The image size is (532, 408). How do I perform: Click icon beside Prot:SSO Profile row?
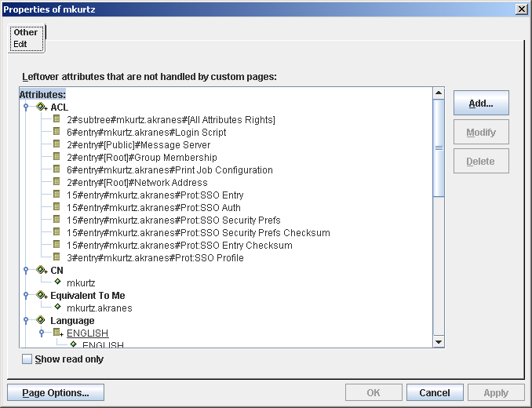point(56,257)
